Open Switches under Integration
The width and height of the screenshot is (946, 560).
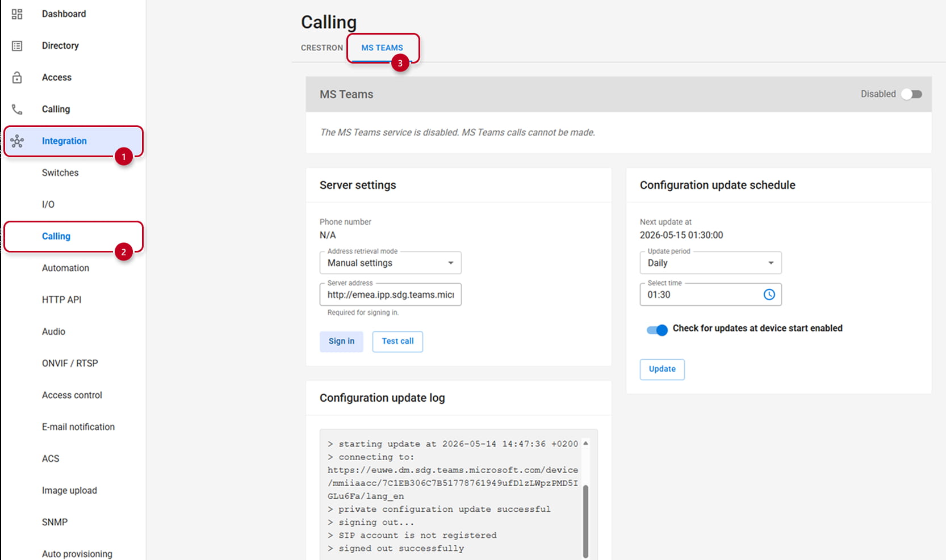[60, 172]
